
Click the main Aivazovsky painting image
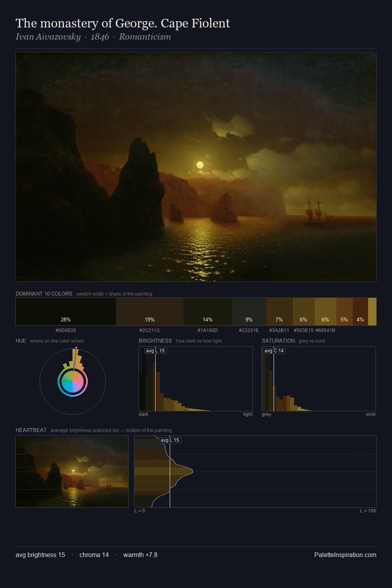coord(196,167)
